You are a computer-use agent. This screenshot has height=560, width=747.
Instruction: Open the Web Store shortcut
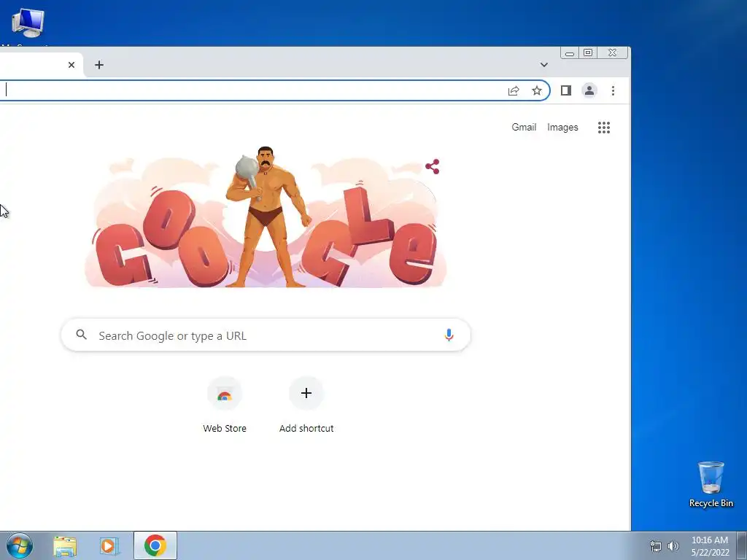coord(225,405)
